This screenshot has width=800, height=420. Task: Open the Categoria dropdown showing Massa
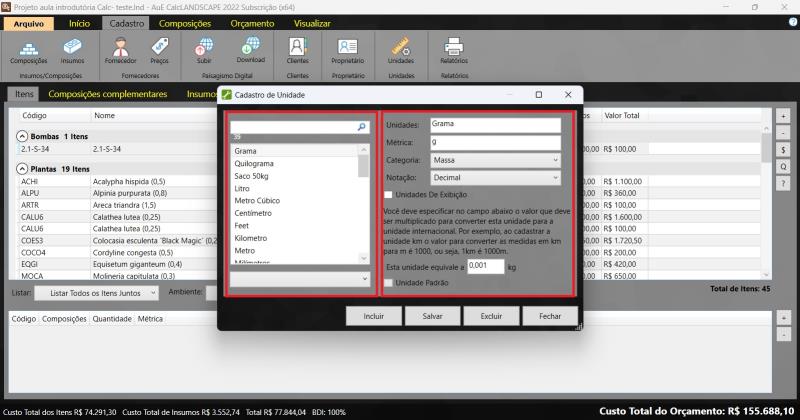click(495, 160)
